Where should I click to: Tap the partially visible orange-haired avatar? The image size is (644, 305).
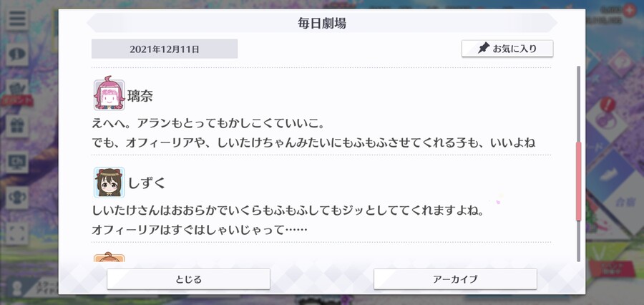coord(109,258)
